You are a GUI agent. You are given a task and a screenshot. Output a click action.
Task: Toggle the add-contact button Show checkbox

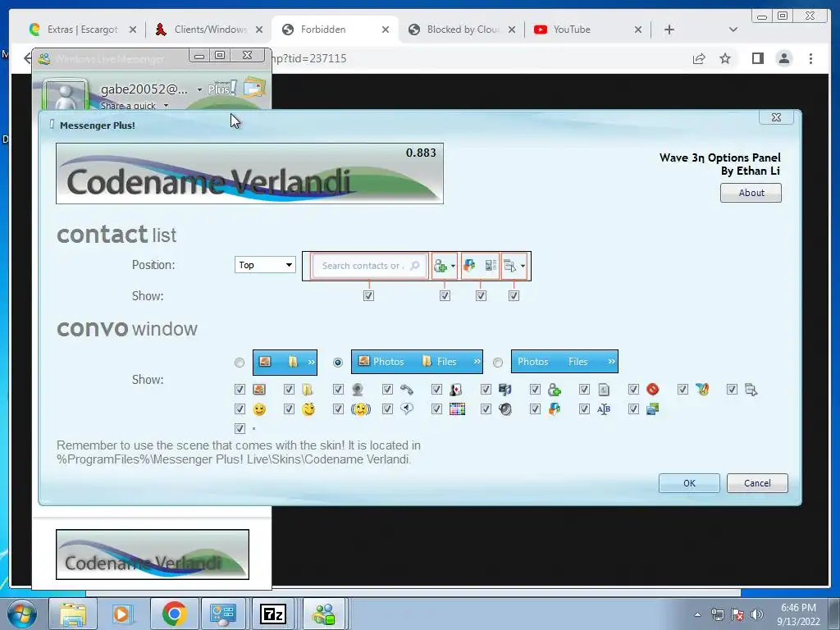coord(445,295)
